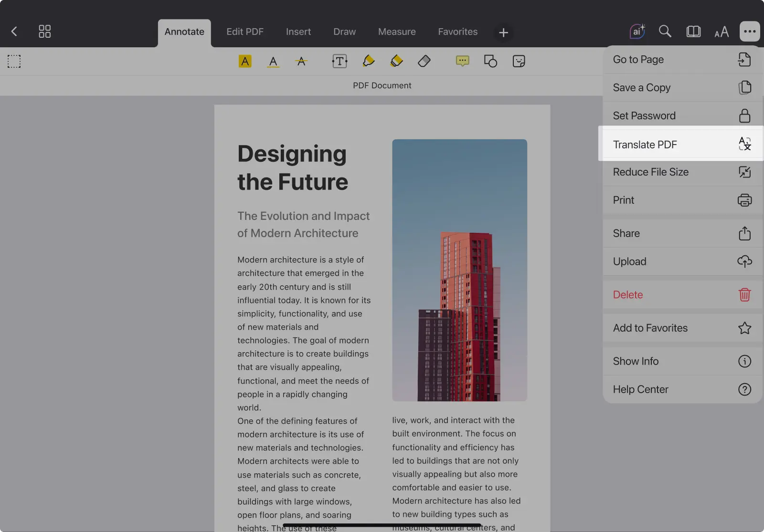Activate the rectangular selection tool
This screenshot has width=764, height=532.
pos(14,61)
